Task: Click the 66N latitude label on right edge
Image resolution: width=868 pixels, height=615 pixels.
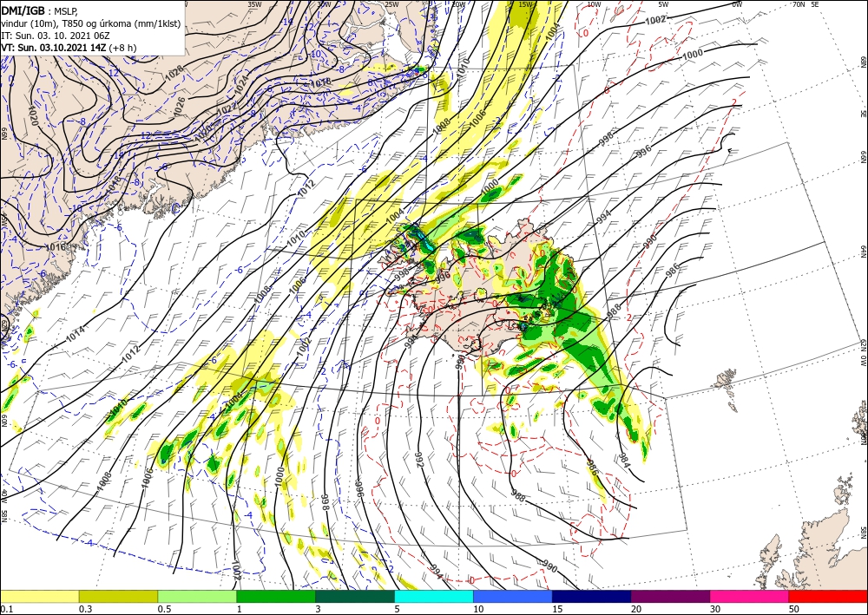Action: (x=863, y=157)
